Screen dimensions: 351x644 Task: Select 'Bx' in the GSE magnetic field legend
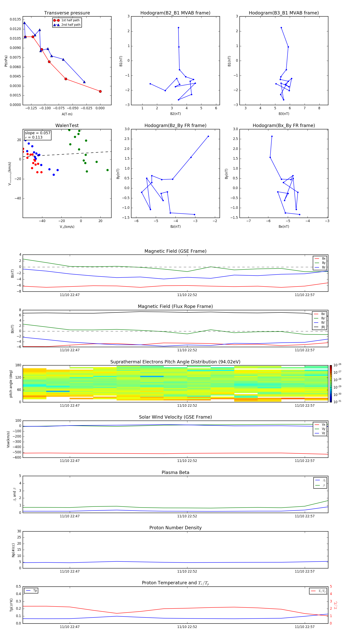point(320,259)
